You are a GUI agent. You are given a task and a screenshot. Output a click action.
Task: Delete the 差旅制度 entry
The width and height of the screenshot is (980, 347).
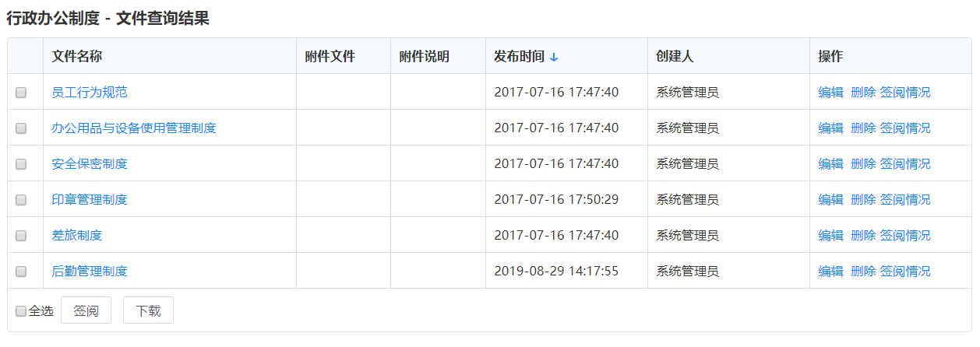point(863,236)
